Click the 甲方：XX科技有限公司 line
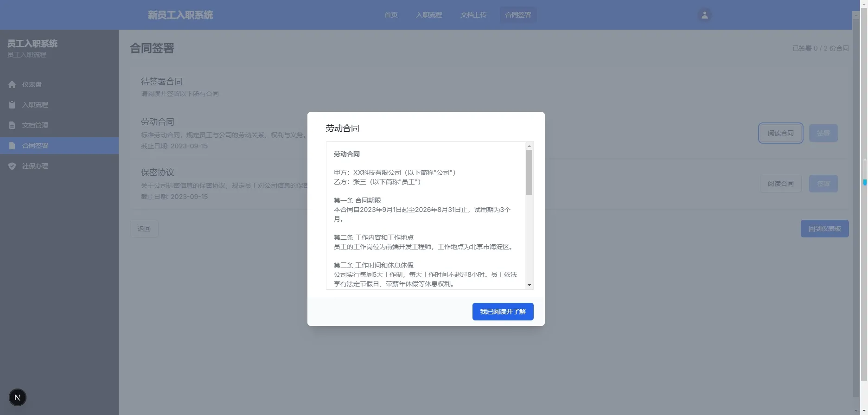Screen dimensions: 868x415 pyautogui.click(x=395, y=172)
